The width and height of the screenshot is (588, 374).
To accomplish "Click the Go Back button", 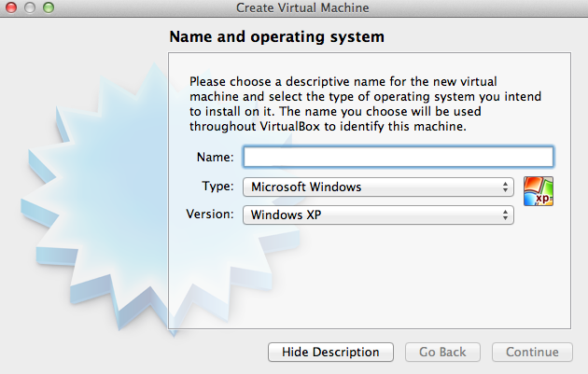I will pyautogui.click(x=442, y=352).
